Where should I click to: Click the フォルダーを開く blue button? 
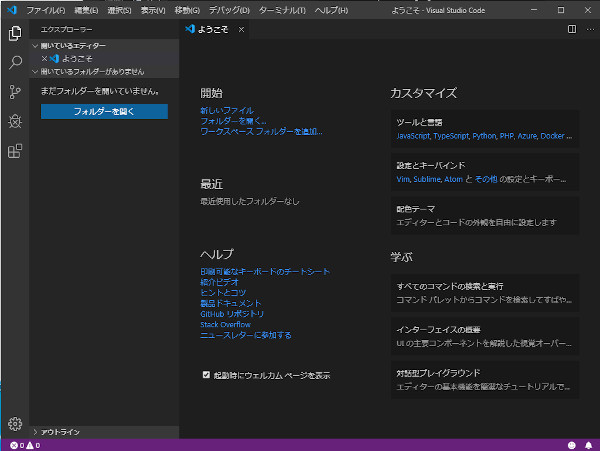point(104,111)
